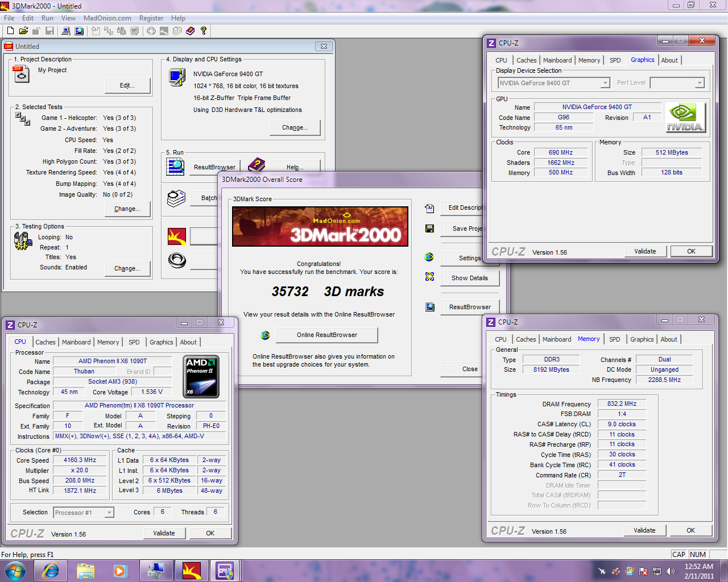Click OK in the Memory CPU-Z window
The height and width of the screenshot is (582, 728).
pyautogui.click(x=690, y=530)
